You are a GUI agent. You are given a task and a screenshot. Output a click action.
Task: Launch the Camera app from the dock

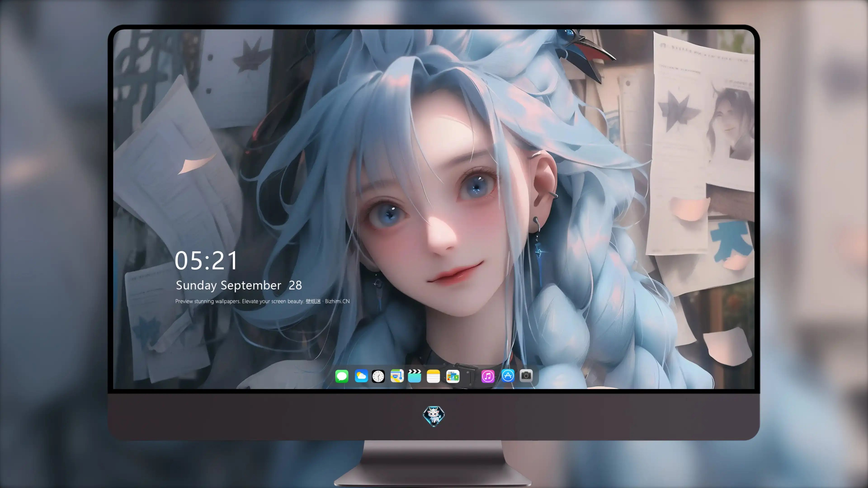coord(526,375)
